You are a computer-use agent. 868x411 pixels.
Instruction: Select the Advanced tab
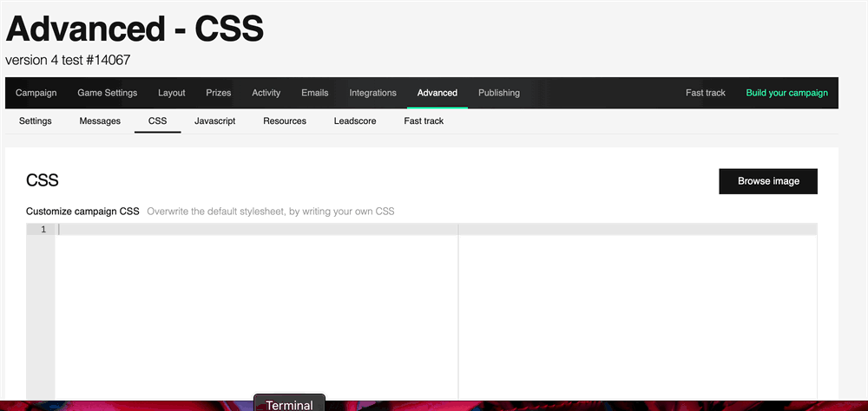pyautogui.click(x=437, y=93)
